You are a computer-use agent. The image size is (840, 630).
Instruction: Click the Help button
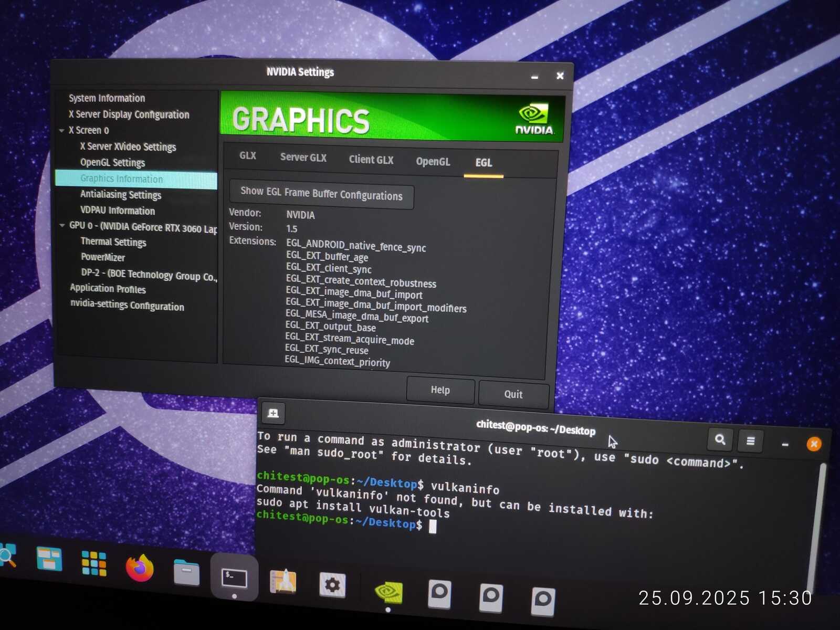click(x=440, y=390)
